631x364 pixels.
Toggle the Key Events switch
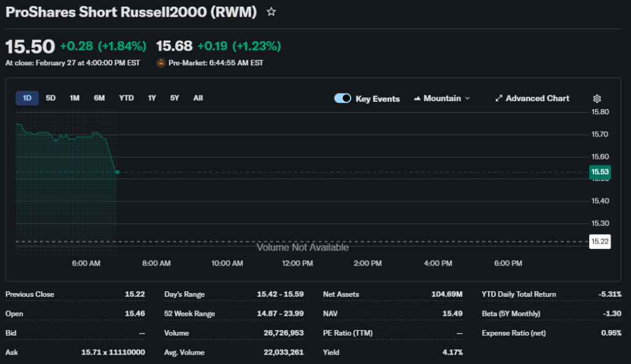pyautogui.click(x=343, y=99)
